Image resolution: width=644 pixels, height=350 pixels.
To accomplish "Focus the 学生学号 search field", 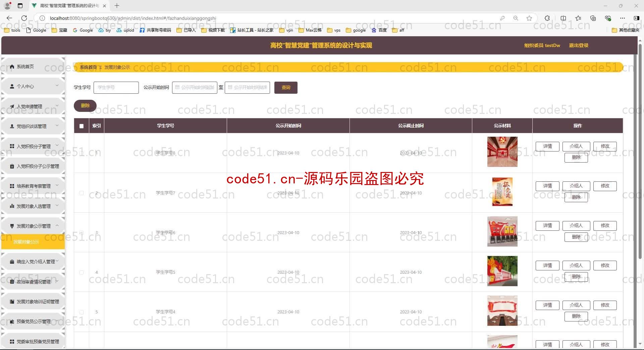I will [116, 87].
